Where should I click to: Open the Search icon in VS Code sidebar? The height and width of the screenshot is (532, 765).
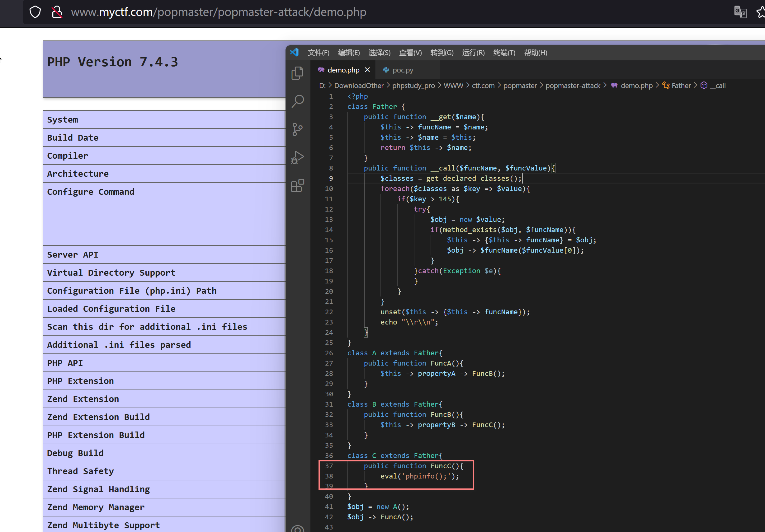point(298,101)
